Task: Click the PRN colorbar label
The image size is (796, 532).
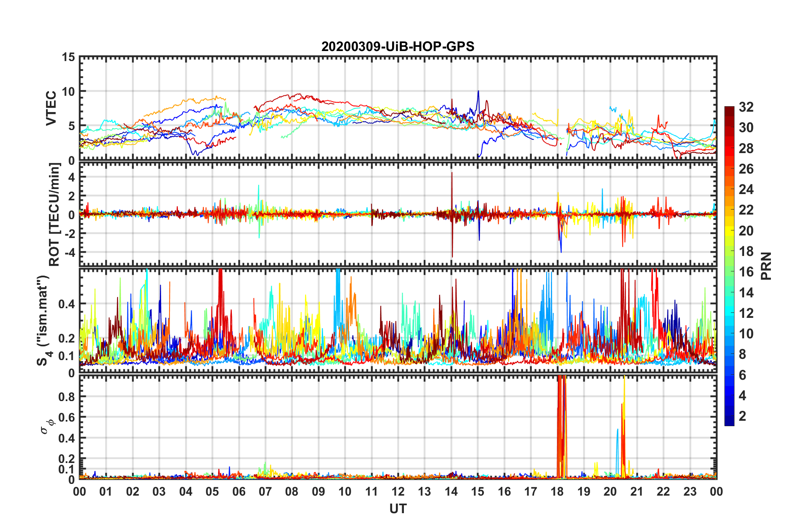Action: tap(766, 266)
